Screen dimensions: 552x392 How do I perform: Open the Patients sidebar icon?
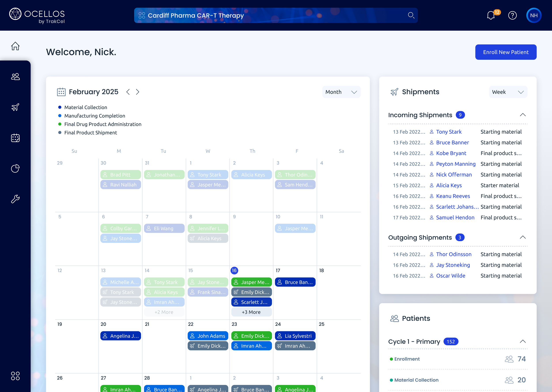15,77
